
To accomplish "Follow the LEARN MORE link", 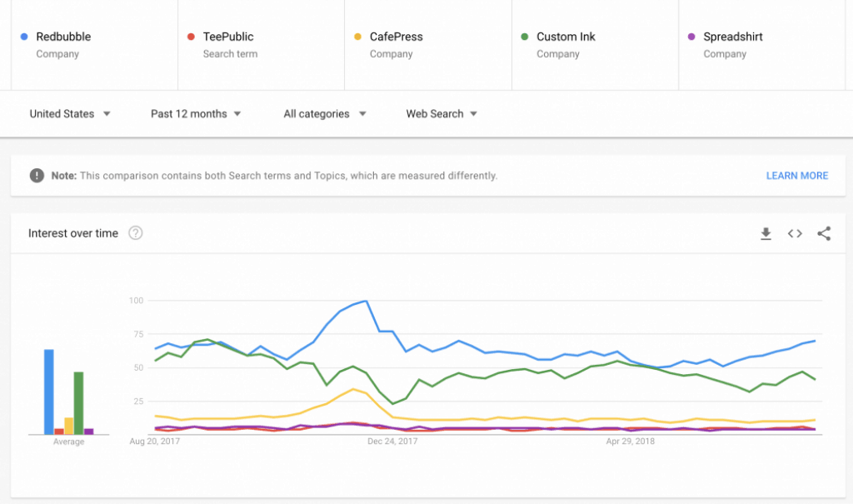I will tap(797, 176).
